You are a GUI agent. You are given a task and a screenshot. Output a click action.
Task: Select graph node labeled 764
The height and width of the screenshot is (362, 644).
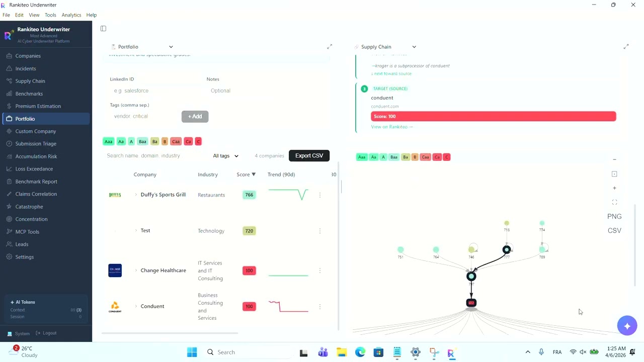436,249
